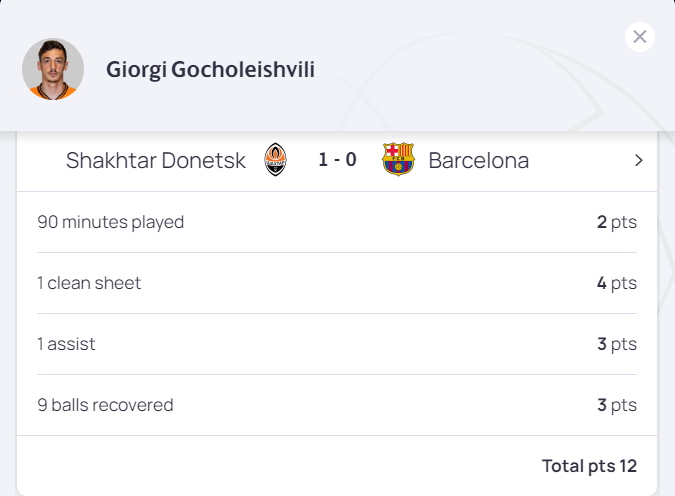
Task: Select the Shakhtar Donetsk team name
Action: pos(155,160)
